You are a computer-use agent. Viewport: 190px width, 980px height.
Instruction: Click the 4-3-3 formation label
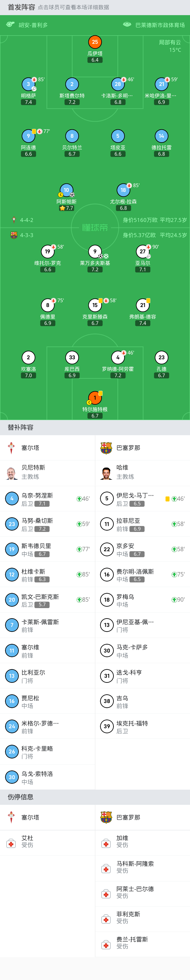pyautogui.click(x=27, y=235)
